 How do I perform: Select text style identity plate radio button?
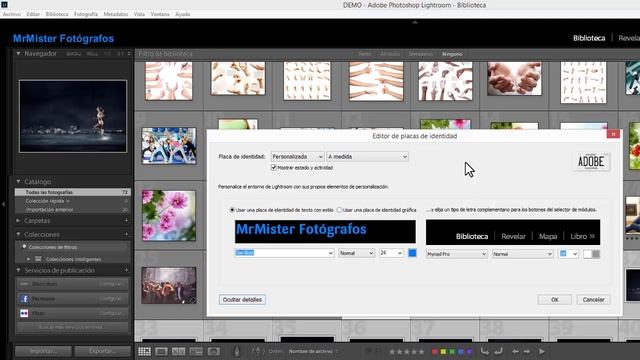(x=232, y=210)
